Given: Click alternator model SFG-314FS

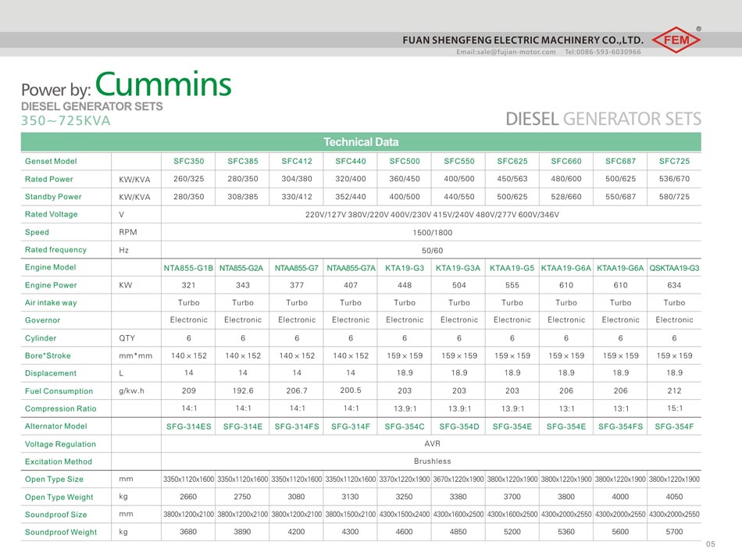Looking at the screenshot, I should [297, 426].
